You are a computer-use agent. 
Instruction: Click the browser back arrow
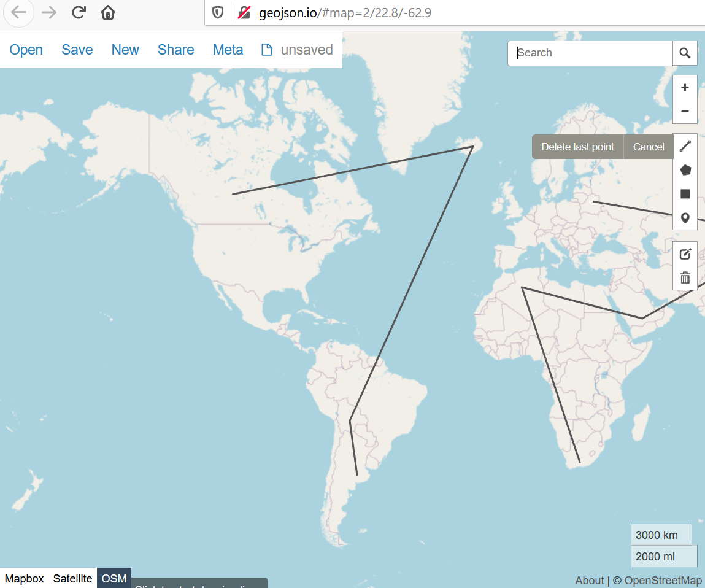tap(18, 12)
